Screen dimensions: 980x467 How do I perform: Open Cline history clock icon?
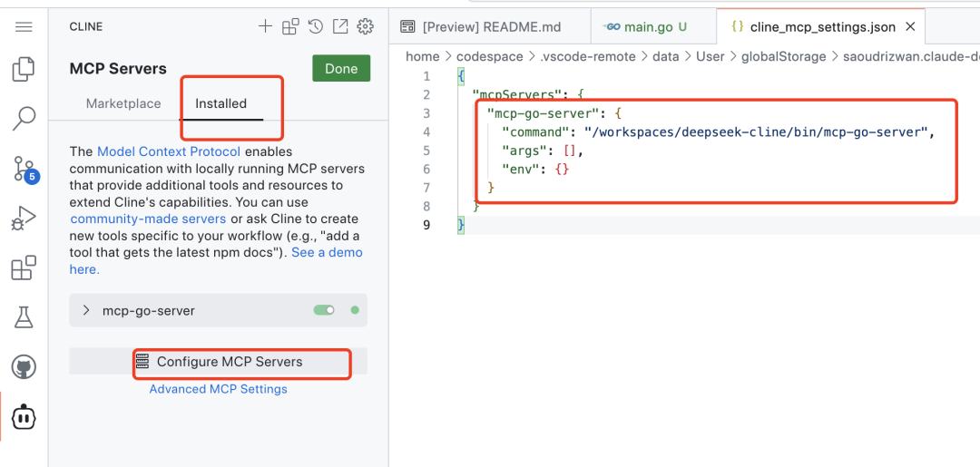pos(315,26)
